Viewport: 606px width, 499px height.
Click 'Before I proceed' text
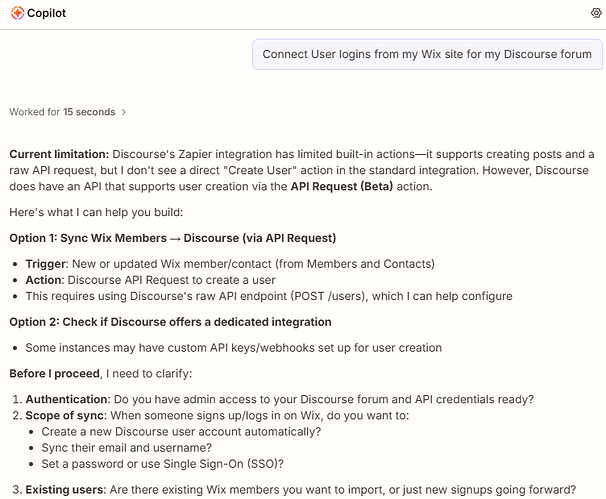tap(54, 374)
